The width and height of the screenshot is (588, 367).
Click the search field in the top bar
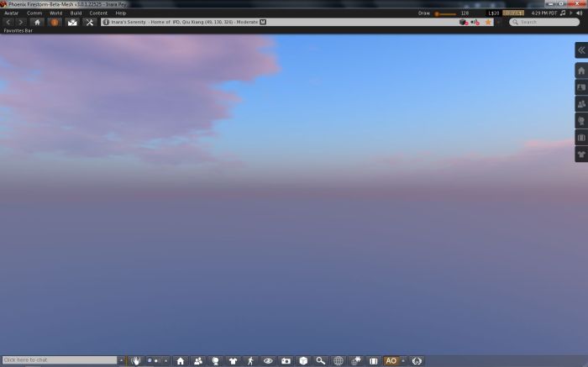[x=546, y=22]
